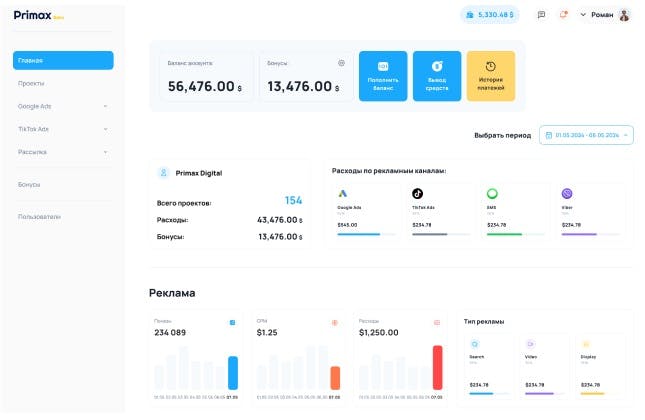Open Пользователи in sidebar

point(63,217)
